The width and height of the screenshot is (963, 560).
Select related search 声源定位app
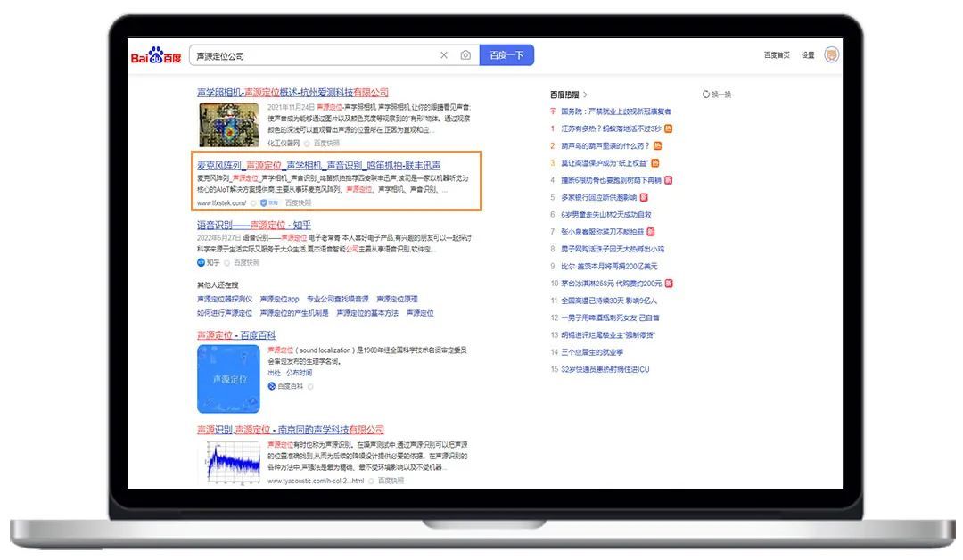(x=279, y=300)
